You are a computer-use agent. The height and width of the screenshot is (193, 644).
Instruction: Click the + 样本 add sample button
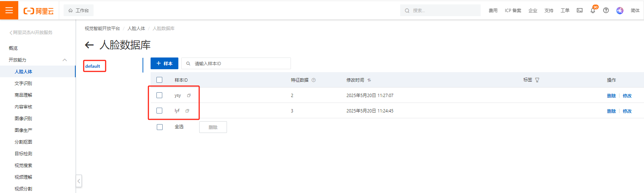[x=164, y=63]
